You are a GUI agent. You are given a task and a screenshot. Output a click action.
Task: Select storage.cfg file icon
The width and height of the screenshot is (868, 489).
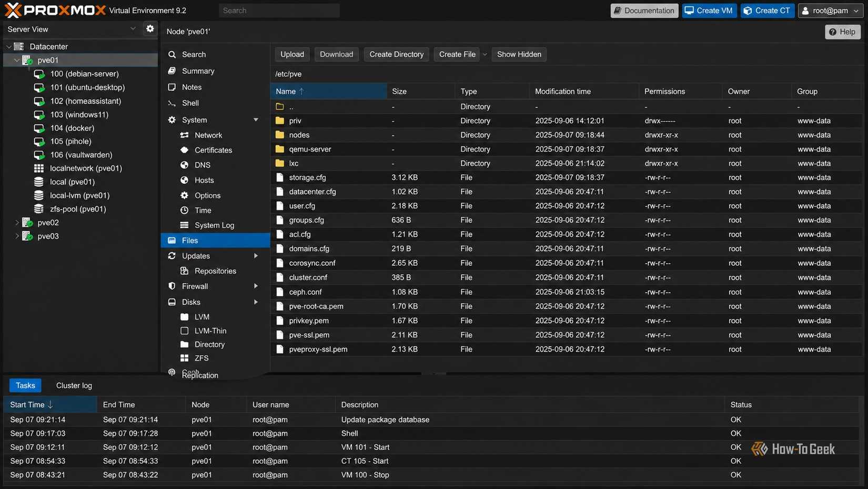280,178
